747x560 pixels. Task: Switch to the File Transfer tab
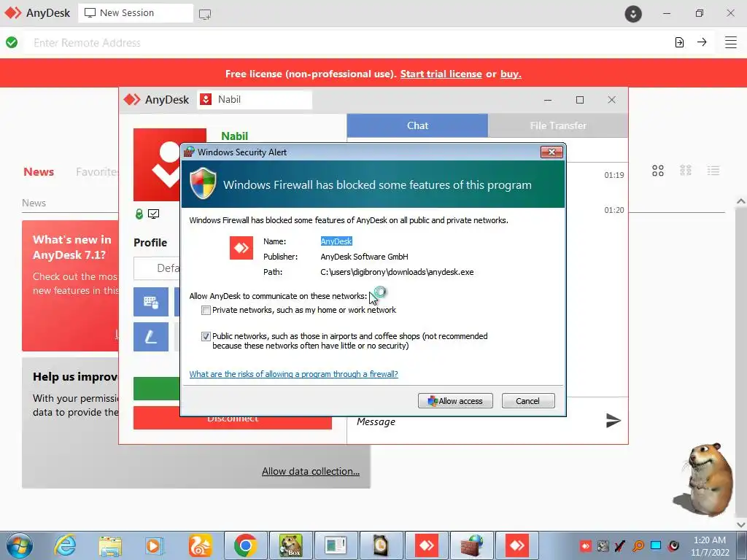pos(558,125)
